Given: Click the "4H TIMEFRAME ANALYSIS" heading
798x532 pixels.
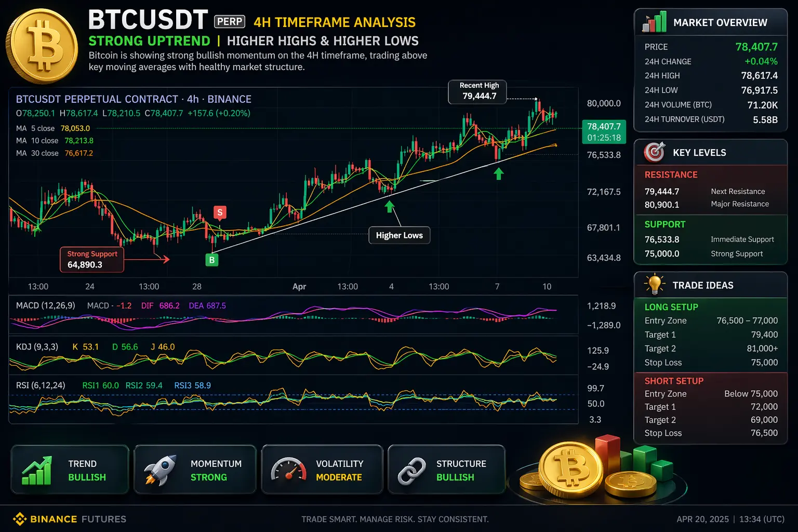Looking at the screenshot, I should [x=335, y=22].
